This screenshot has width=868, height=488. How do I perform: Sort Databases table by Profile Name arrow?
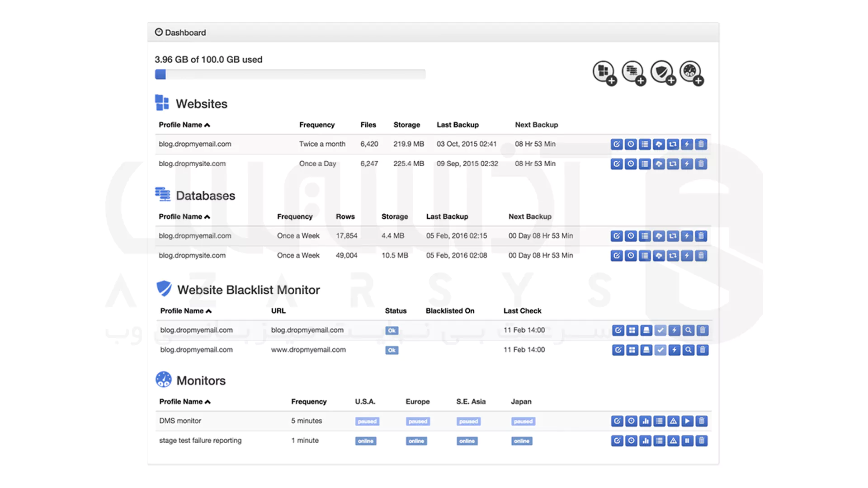pos(208,217)
